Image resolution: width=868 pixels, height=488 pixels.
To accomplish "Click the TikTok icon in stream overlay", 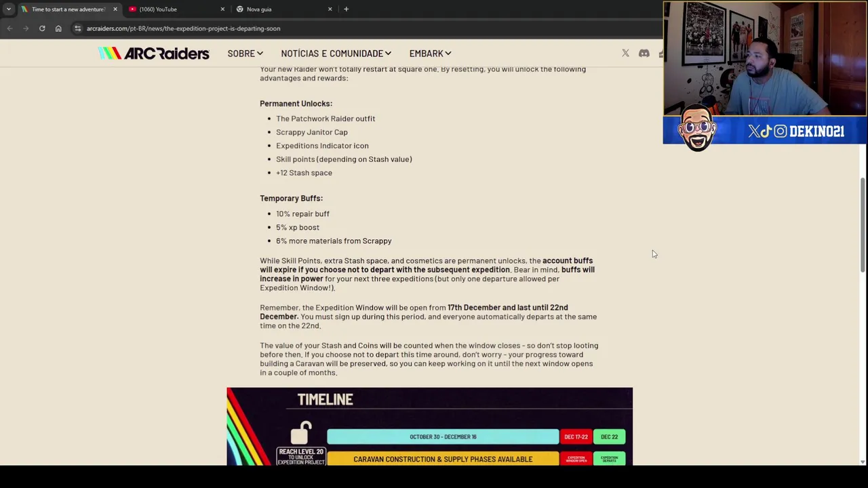I will (x=767, y=131).
